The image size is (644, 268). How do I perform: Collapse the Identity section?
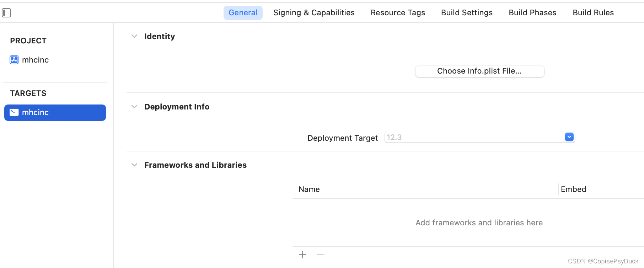(x=134, y=36)
